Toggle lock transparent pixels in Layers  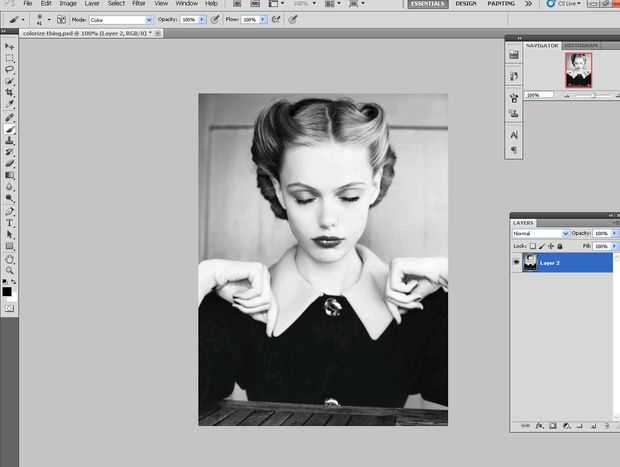coord(533,245)
